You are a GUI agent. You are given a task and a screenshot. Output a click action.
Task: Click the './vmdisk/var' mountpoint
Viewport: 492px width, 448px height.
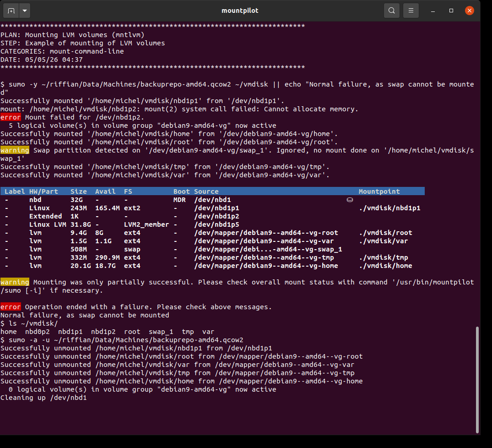[x=384, y=241]
